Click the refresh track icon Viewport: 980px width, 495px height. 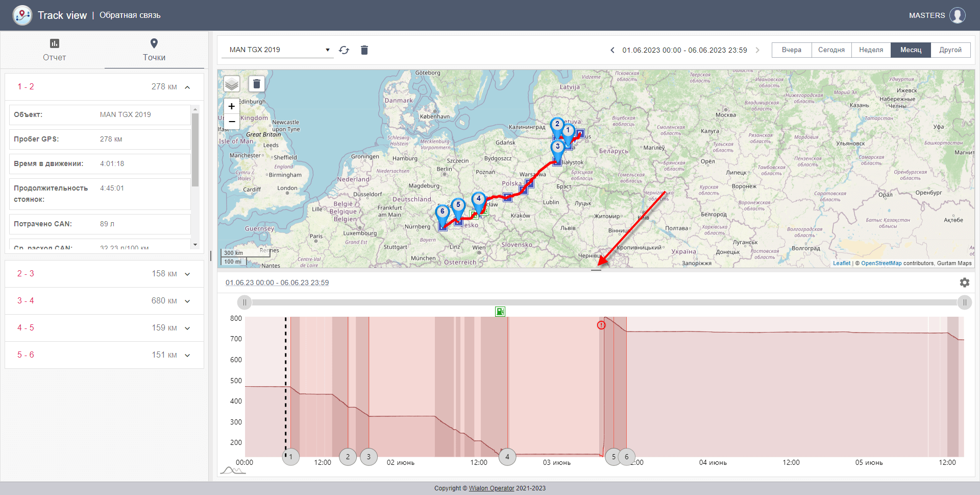344,50
